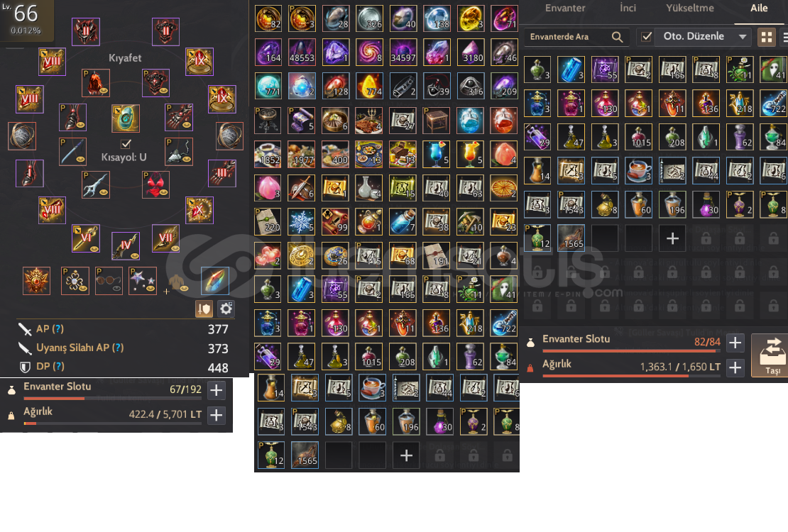Expand Envanter Slotu 67/192 plus button
Viewport: 788px width, 532px height.
click(216, 390)
